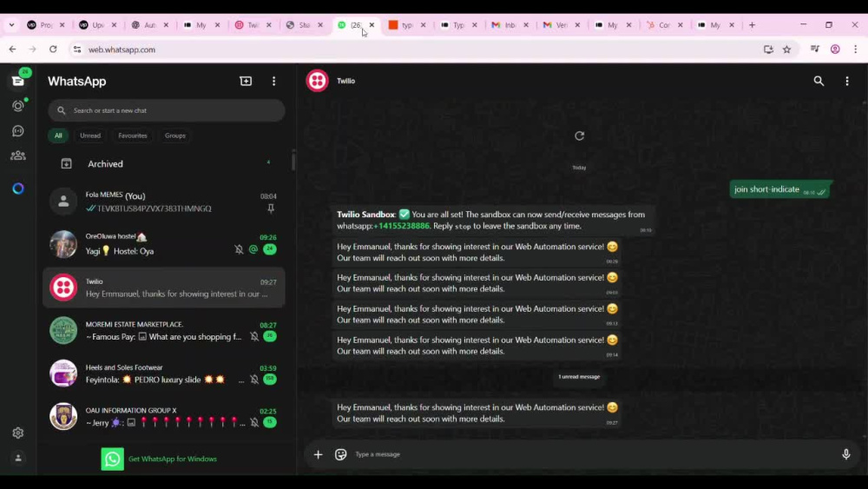
Task: Select the Groups chat filter
Action: point(175,135)
